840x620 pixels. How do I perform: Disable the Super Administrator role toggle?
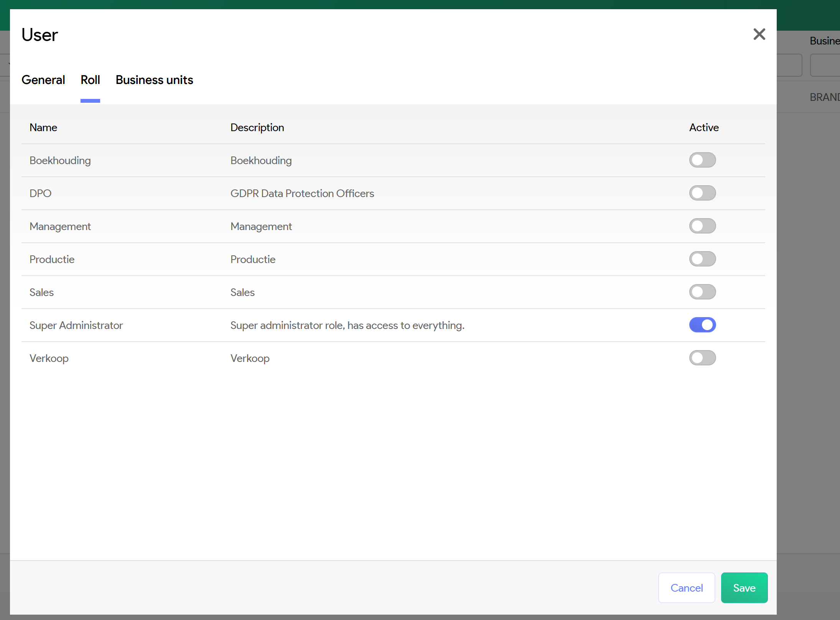pos(702,325)
